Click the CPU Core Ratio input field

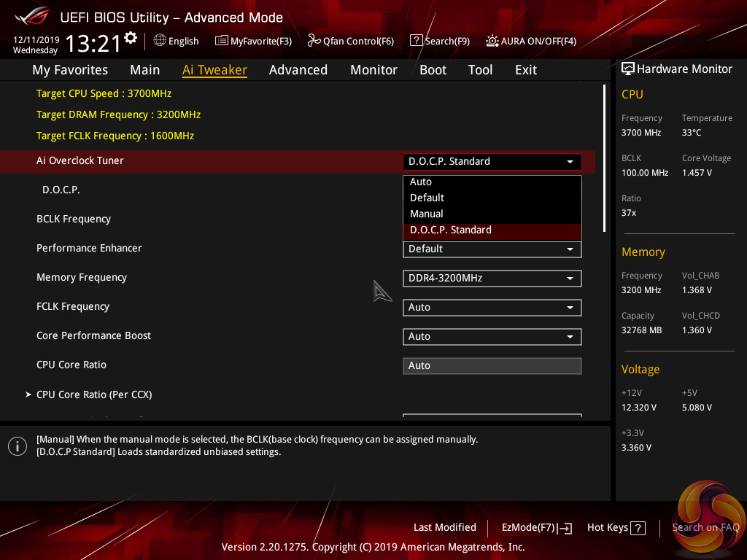[x=492, y=366]
